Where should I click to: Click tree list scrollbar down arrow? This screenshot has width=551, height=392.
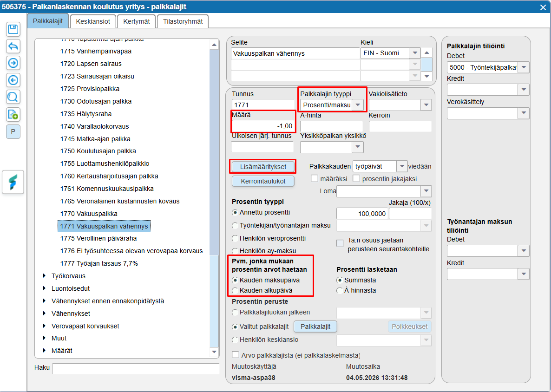pyautogui.click(x=214, y=352)
